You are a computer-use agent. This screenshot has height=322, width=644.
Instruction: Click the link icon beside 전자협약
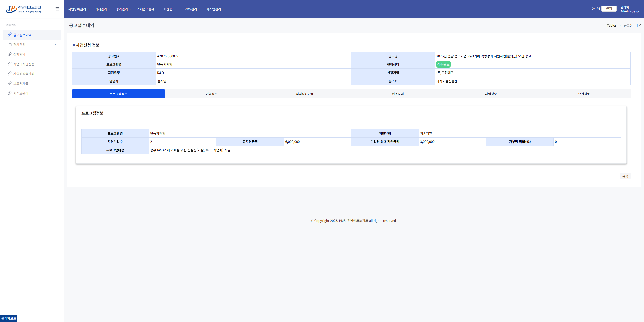(x=10, y=54)
